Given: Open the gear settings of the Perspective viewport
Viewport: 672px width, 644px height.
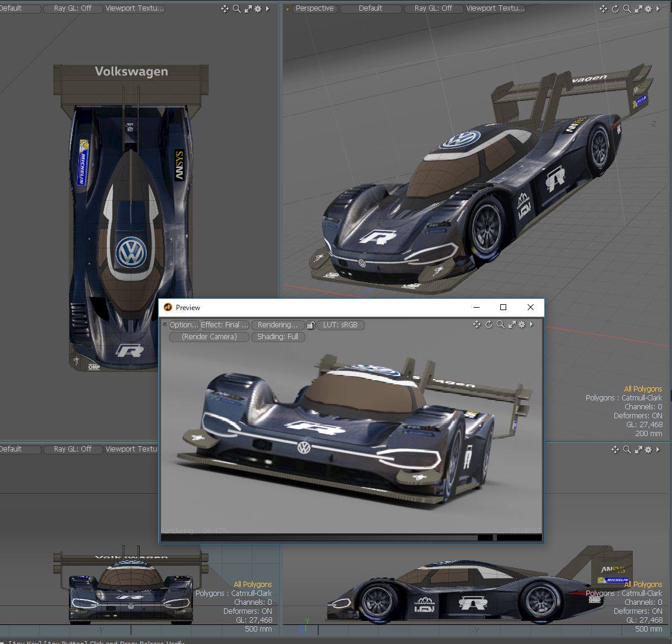Looking at the screenshot, I should coord(648,8).
